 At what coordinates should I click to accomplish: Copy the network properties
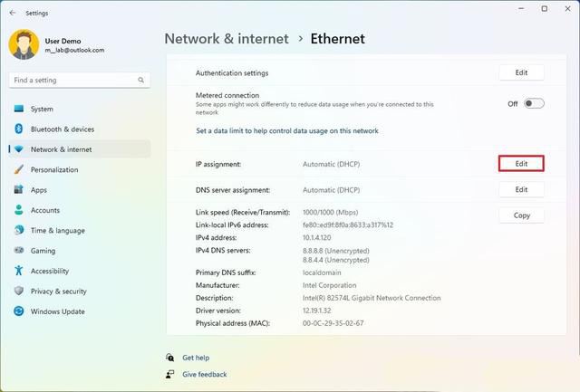(x=521, y=215)
